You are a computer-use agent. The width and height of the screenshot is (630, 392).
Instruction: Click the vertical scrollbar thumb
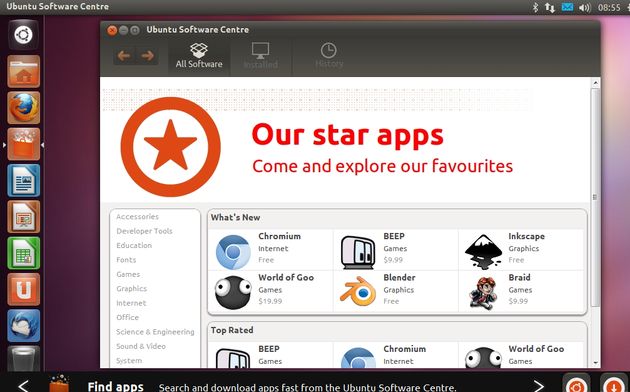tap(595, 197)
